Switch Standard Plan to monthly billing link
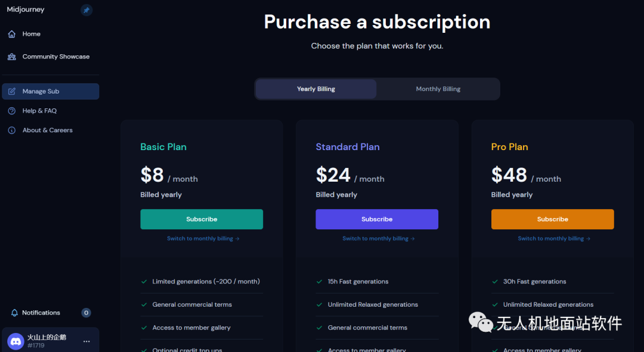The image size is (644, 352). [x=378, y=239]
